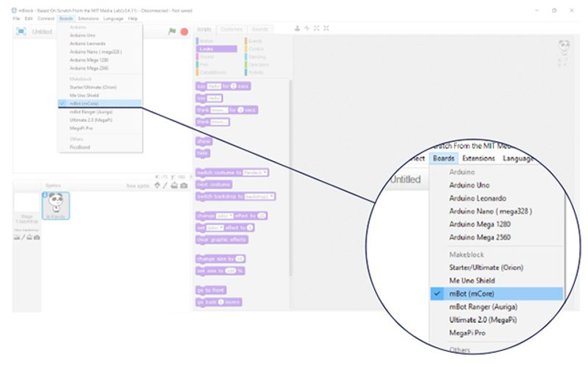Select the Operators block category

point(265,65)
